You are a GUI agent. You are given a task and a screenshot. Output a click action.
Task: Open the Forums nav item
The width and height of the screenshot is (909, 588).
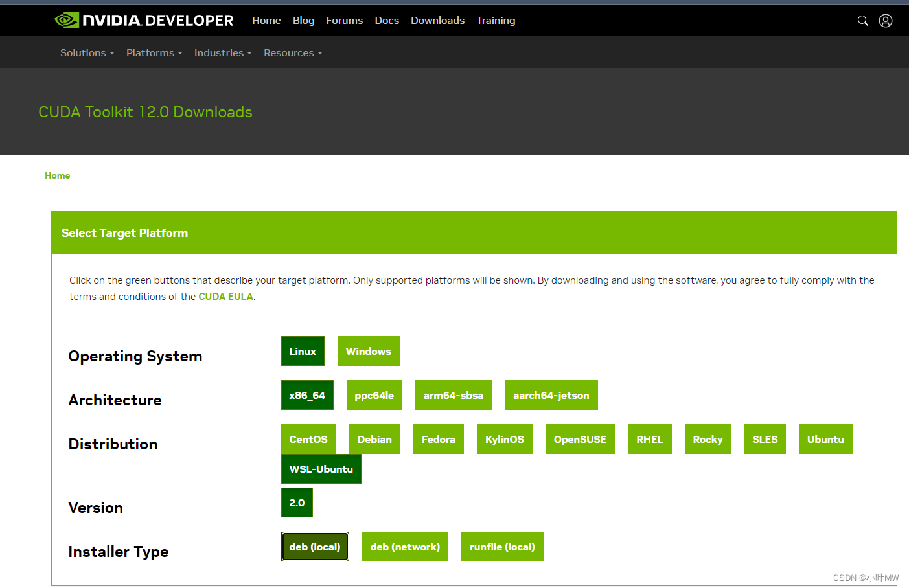(x=345, y=21)
